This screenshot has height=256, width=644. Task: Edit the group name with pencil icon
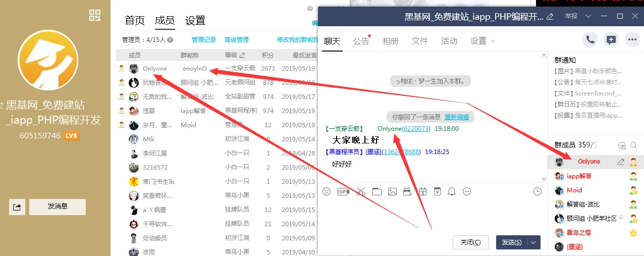550,16
